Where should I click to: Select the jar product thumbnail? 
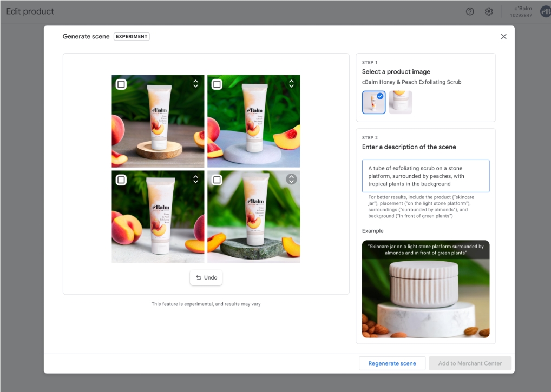(401, 103)
